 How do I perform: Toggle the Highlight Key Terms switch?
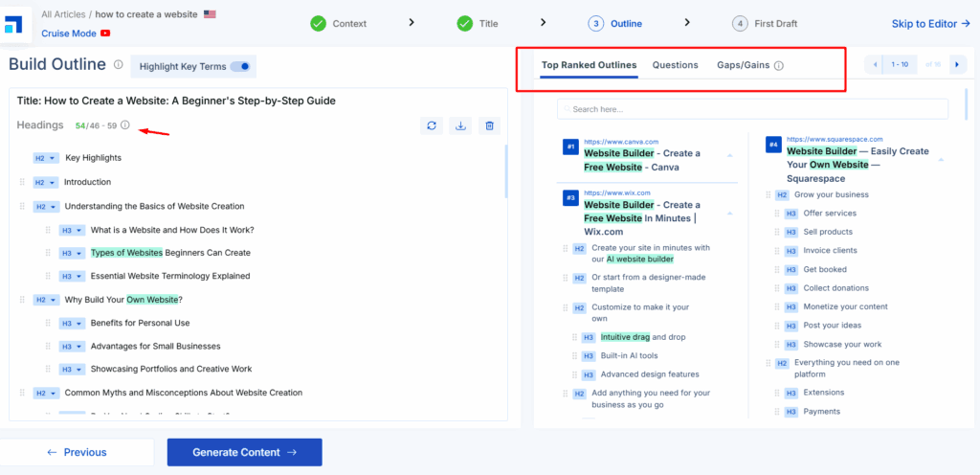[x=240, y=66]
